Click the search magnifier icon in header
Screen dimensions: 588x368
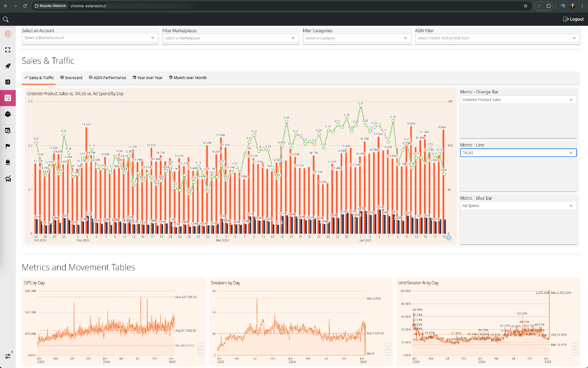[6, 19]
